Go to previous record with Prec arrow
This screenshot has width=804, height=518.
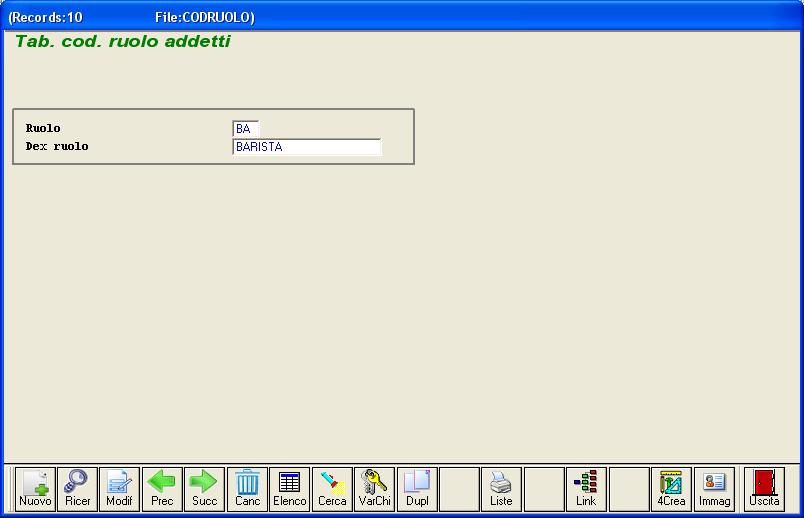[162, 488]
